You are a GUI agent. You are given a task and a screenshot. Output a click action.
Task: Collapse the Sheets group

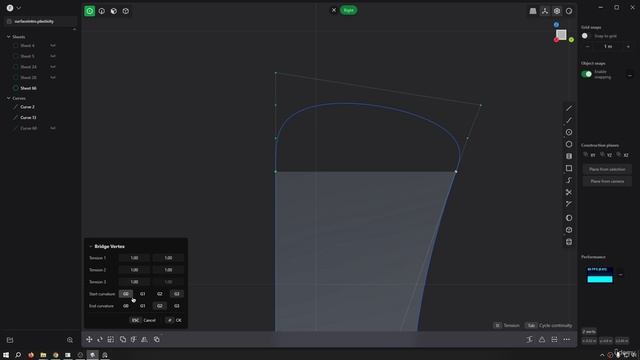pos(8,37)
